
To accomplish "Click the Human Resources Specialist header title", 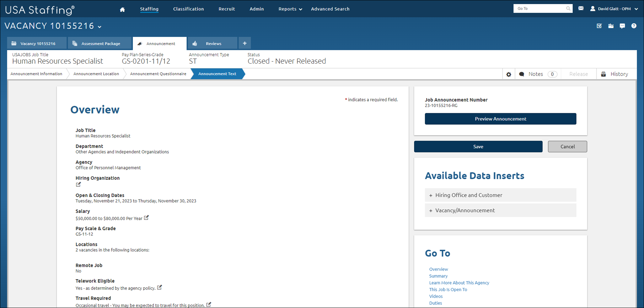I will click(57, 61).
